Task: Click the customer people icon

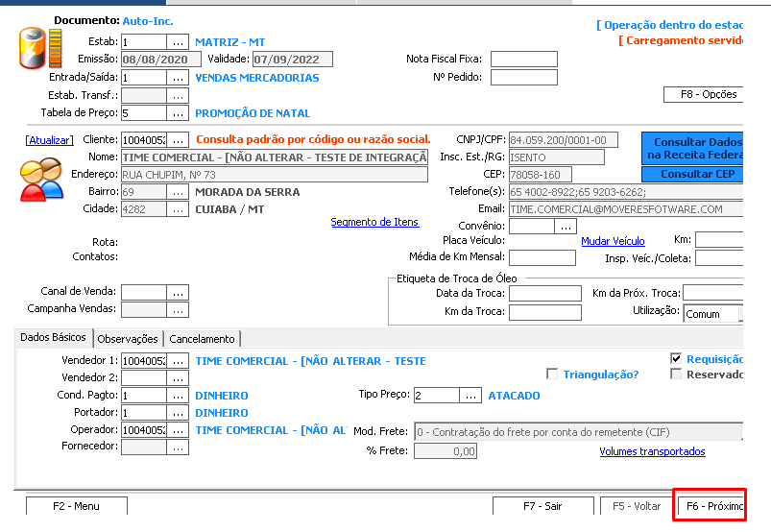Action: click(42, 180)
